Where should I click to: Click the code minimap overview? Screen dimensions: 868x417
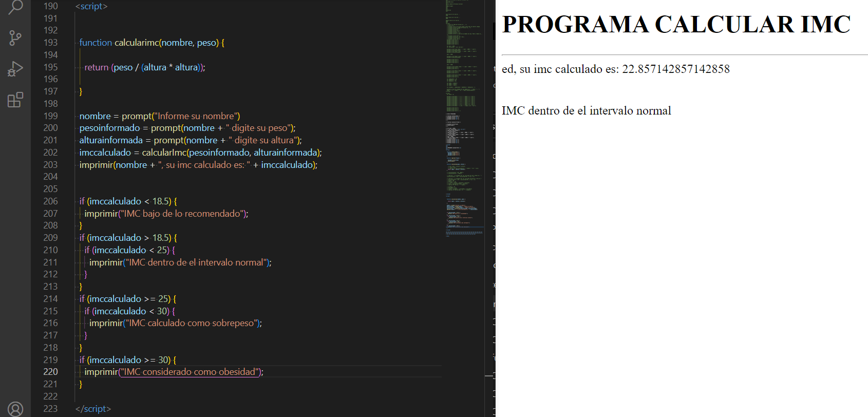[x=464, y=118]
